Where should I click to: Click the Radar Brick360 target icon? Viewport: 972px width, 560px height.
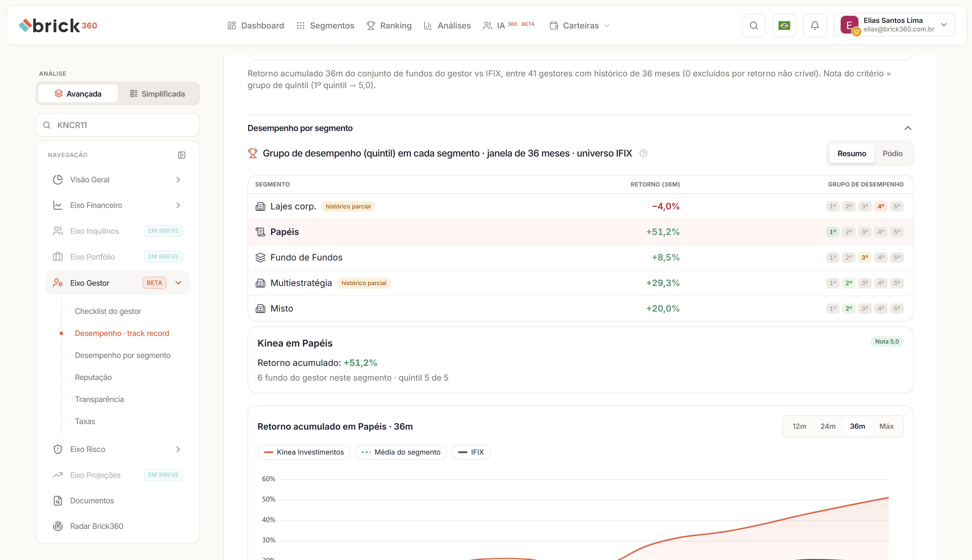58,526
